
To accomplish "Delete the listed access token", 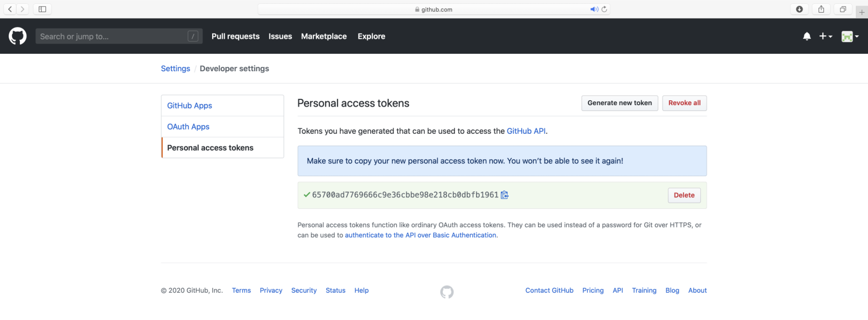I will (x=684, y=195).
